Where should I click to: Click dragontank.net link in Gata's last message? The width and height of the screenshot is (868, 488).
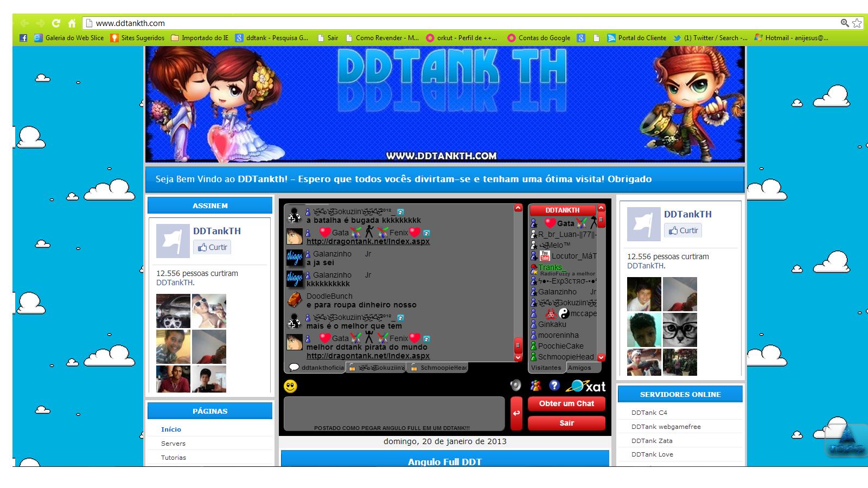coord(368,356)
